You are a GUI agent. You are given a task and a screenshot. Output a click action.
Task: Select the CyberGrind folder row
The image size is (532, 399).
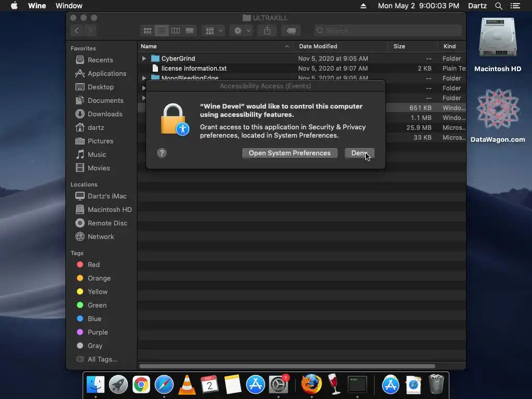tap(302, 58)
